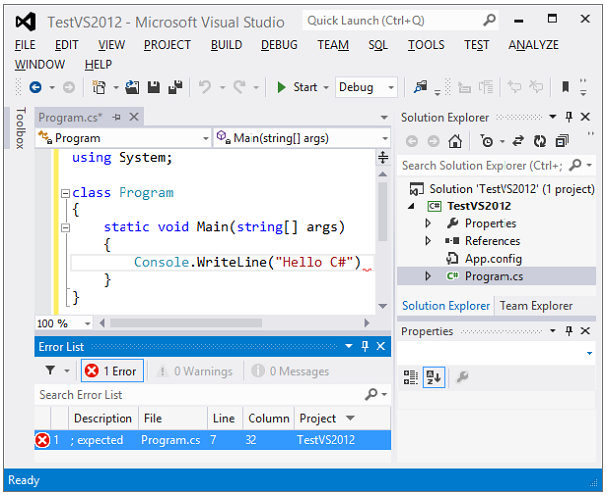The image size is (606, 495).
Task: Click the Property Pages wrench icon
Action: click(x=462, y=377)
